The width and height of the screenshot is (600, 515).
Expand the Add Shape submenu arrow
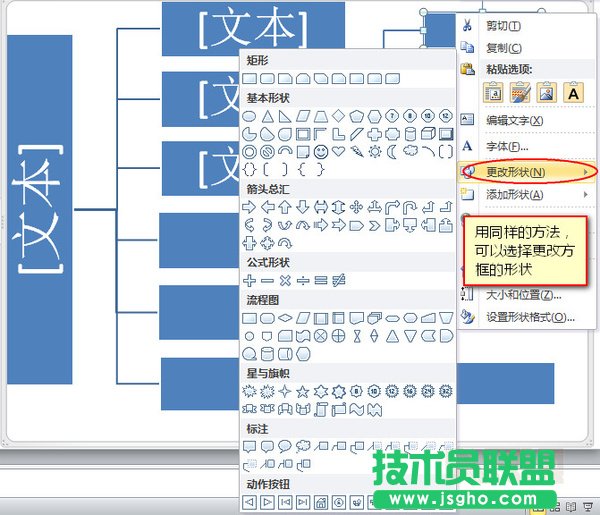(585, 194)
